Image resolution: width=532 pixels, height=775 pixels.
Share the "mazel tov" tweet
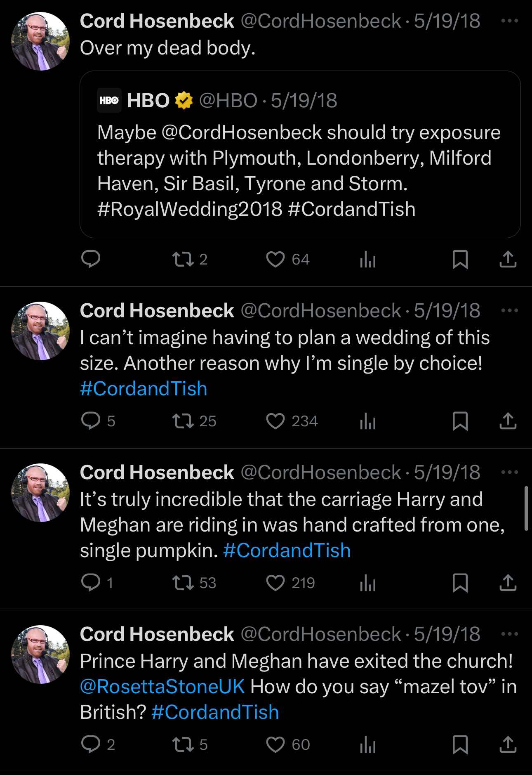point(508,744)
